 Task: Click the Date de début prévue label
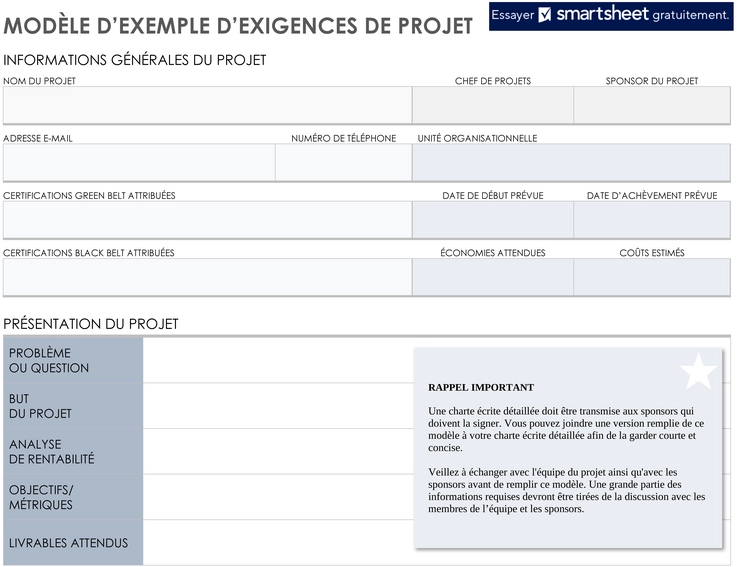493,196
